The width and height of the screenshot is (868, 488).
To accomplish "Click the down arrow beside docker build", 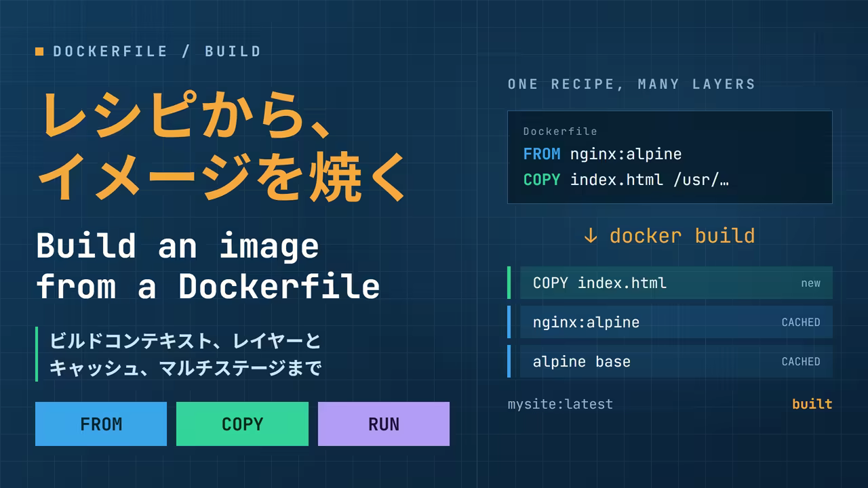I will coord(591,236).
